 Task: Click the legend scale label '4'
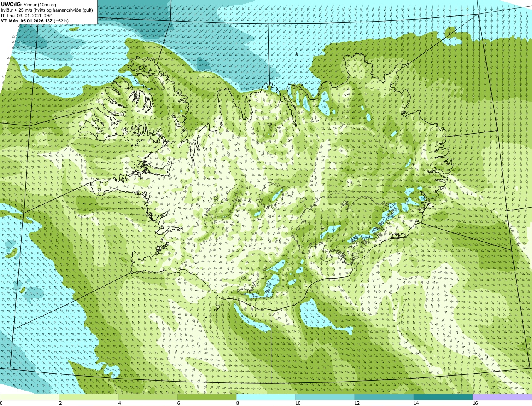pyautogui.click(x=119, y=403)
